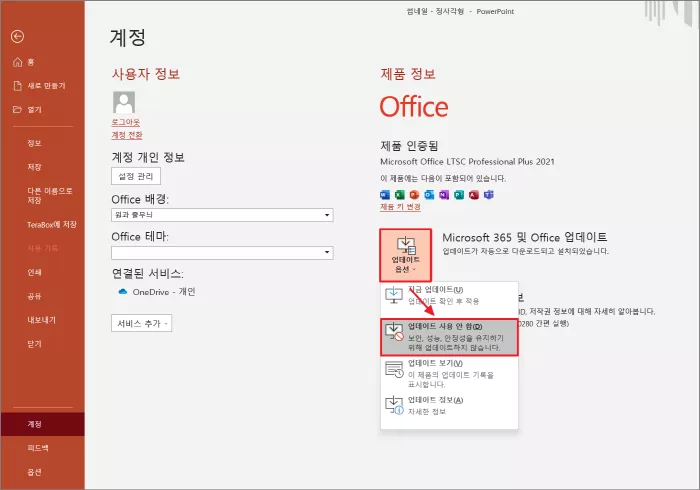Click the About Updates (업데이트 정보) info icon
Screen dimensions: 700x490
(394, 405)
